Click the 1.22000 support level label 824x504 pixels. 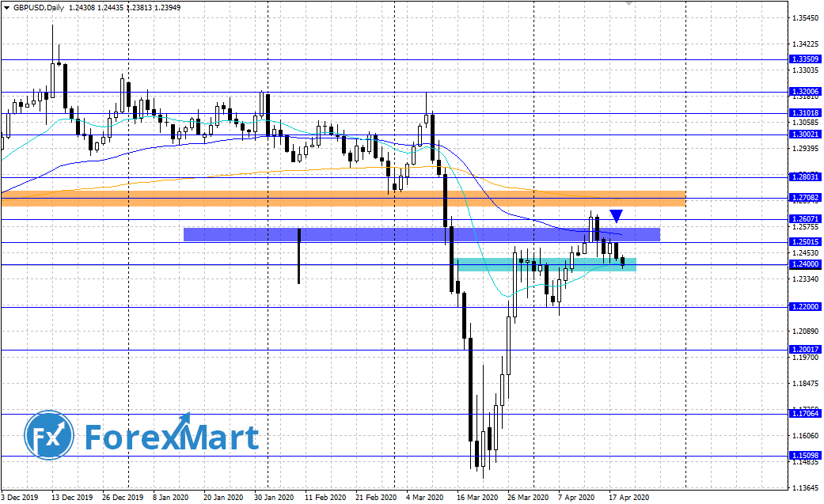tap(804, 306)
